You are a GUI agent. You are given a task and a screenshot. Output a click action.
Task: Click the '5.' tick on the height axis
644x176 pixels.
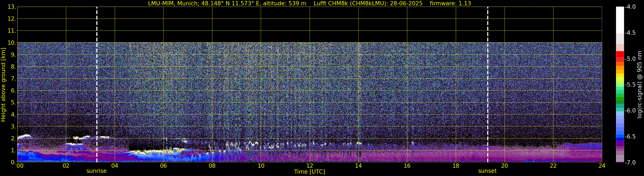pyautogui.click(x=13, y=103)
